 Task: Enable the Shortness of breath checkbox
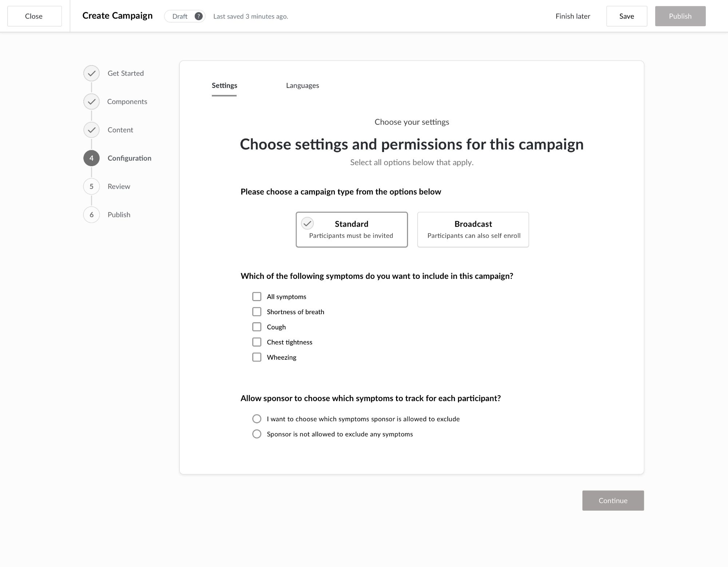click(257, 312)
